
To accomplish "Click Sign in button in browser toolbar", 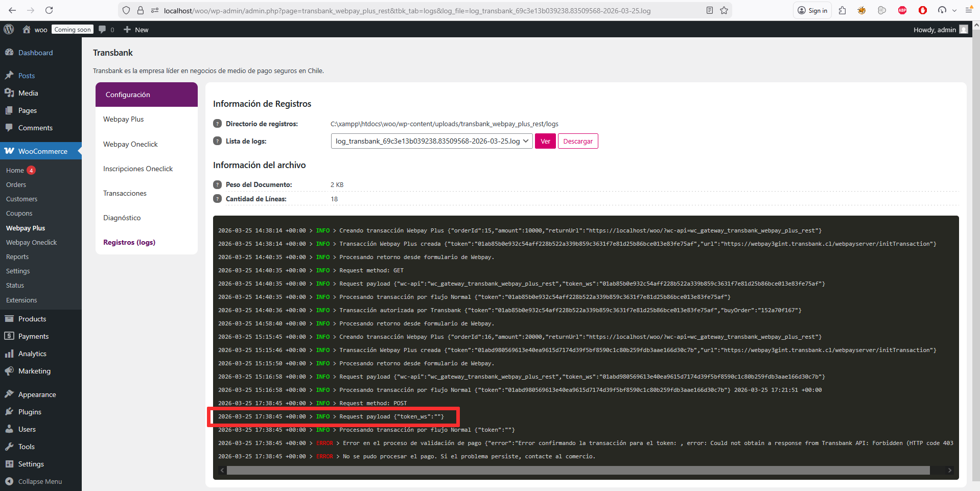I will [812, 10].
